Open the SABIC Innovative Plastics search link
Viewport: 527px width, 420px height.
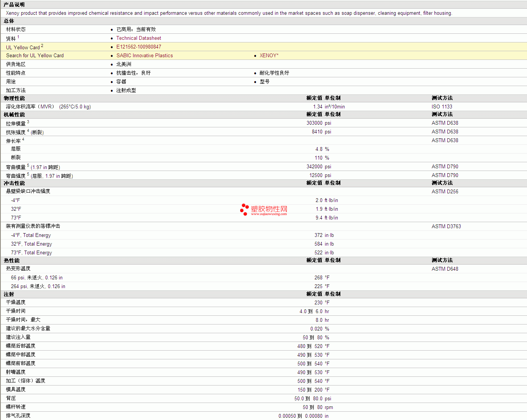144,56
